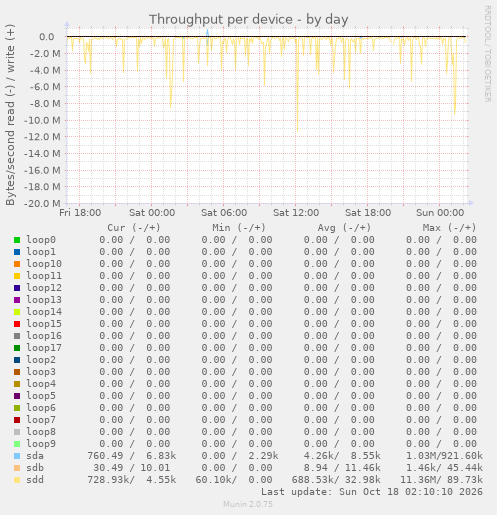The width and height of the screenshot is (497, 515).
Task: Click the loop6 legend label
Action: (x=41, y=408)
